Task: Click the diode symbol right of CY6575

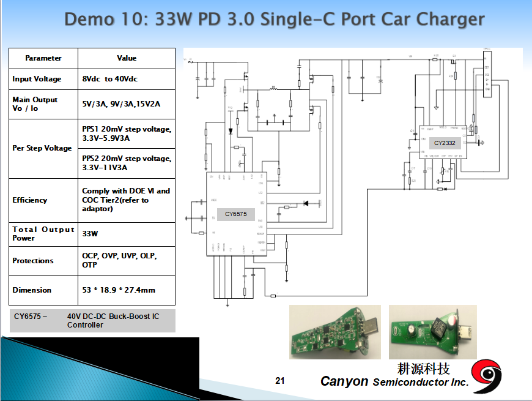Action: 306,203
